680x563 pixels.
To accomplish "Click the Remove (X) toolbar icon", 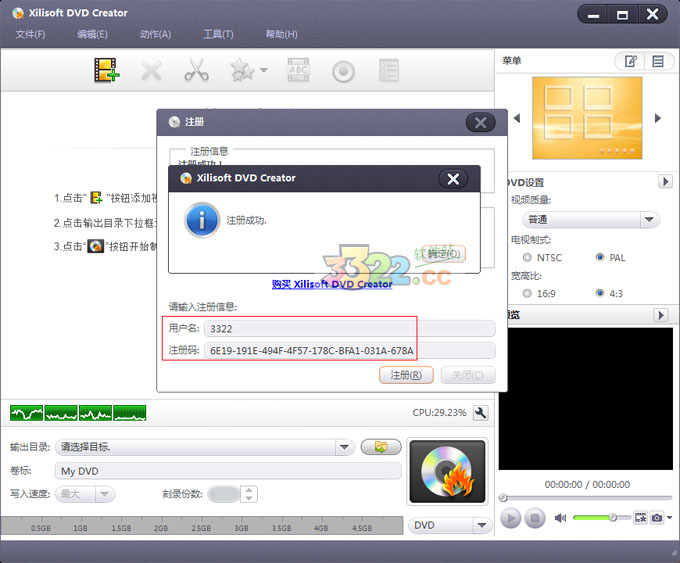I will click(x=151, y=71).
